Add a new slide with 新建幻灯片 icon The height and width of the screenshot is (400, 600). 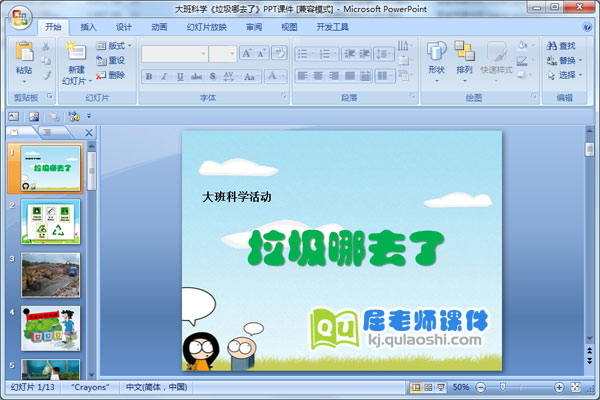click(76, 51)
